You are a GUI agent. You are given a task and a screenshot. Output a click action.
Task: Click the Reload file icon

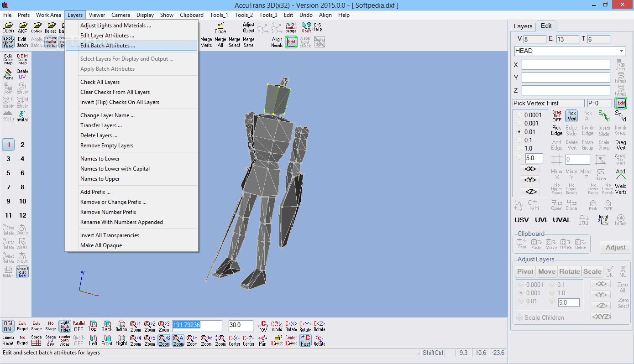pyautogui.click(x=51, y=28)
